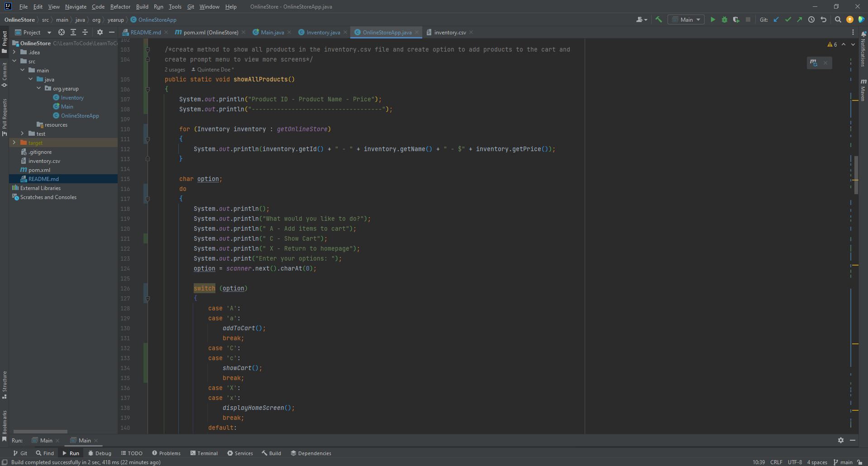This screenshot has width=868, height=466.
Task: Open Structure tool window
Action: (x=5, y=385)
